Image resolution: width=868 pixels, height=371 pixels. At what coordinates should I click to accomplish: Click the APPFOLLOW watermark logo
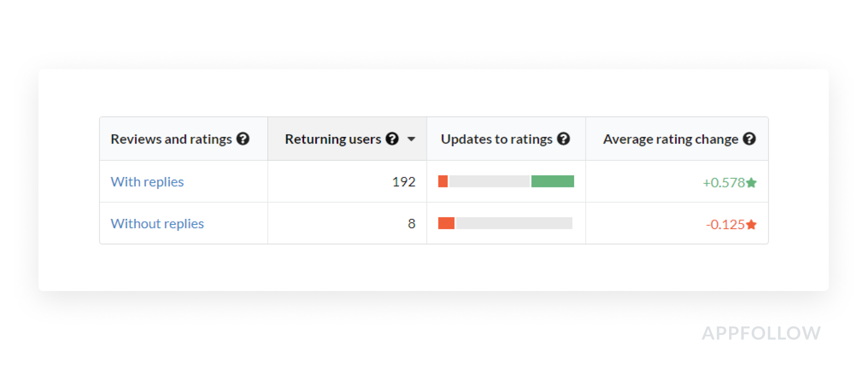point(761,333)
